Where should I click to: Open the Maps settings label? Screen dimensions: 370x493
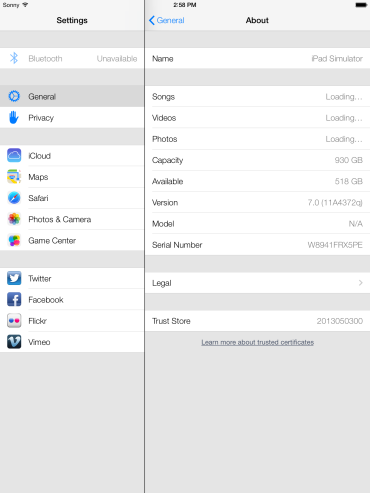38,177
